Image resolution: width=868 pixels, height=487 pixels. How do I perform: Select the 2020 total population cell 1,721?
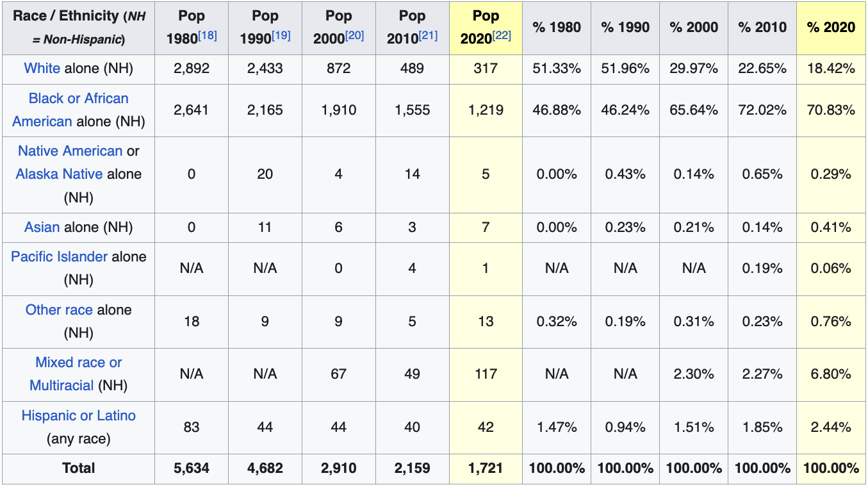point(486,468)
